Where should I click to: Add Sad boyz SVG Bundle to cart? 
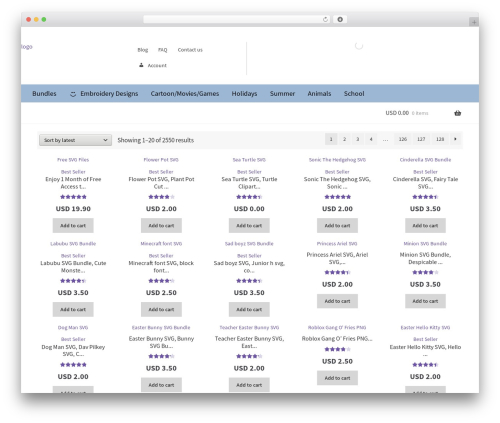(249, 309)
